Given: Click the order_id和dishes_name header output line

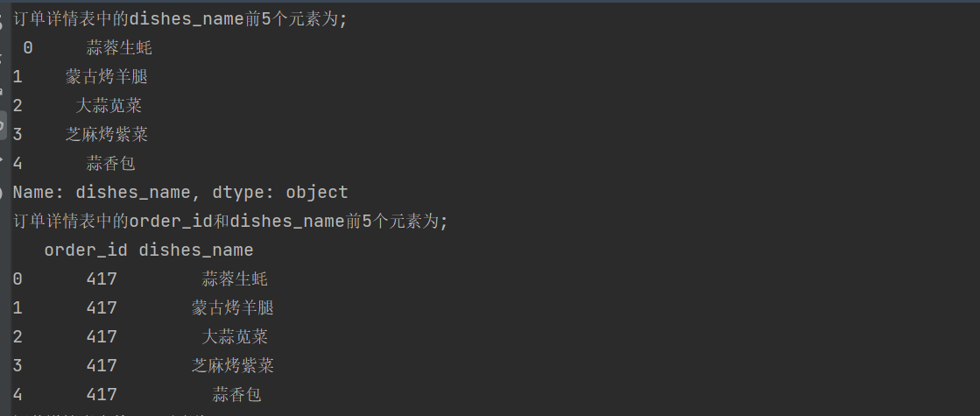Looking at the screenshot, I should [x=229, y=222].
